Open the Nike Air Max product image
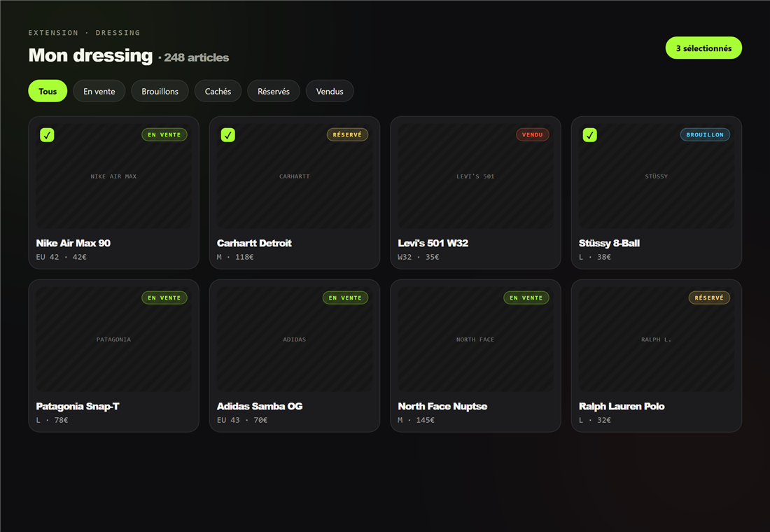The width and height of the screenshot is (770, 532). coord(113,176)
